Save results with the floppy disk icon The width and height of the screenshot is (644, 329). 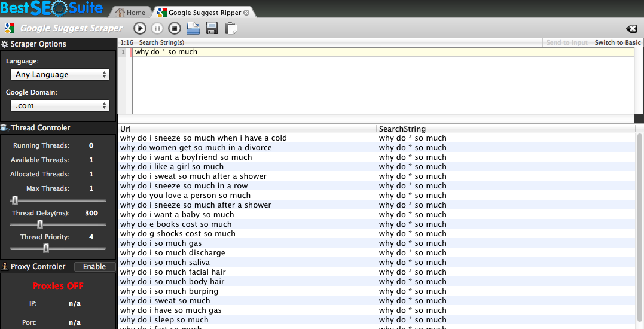(x=212, y=28)
